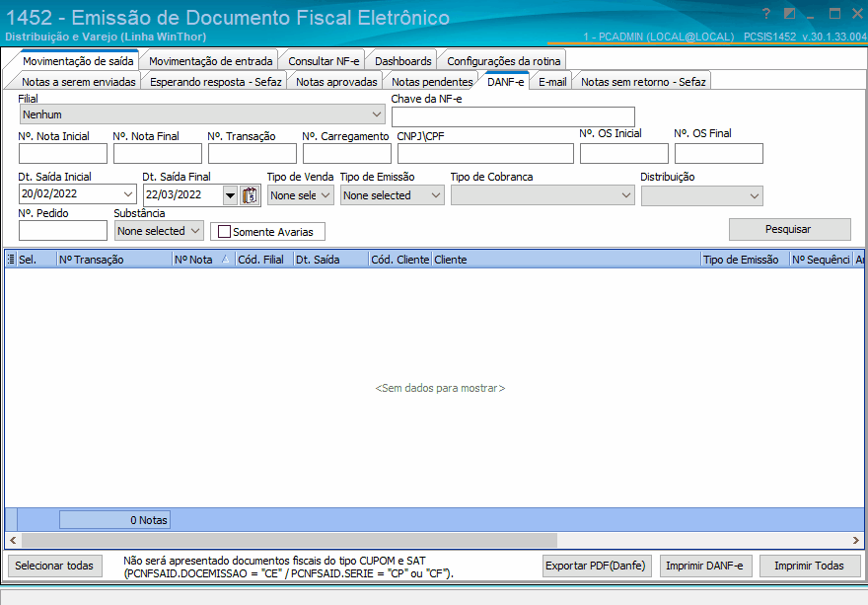The image size is (868, 605).
Task: Click the Imprimir Todas button
Action: click(810, 566)
